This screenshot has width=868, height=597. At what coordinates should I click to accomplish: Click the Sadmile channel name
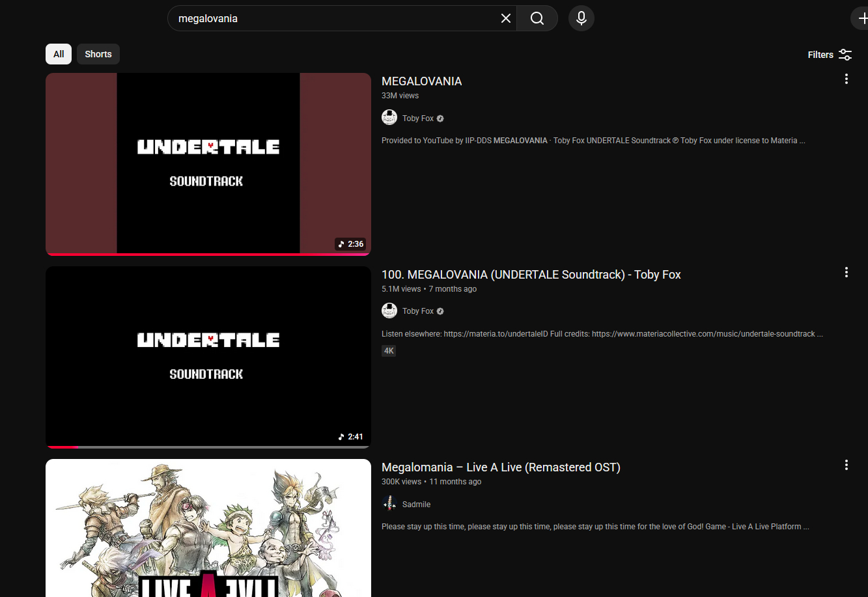[x=416, y=505]
